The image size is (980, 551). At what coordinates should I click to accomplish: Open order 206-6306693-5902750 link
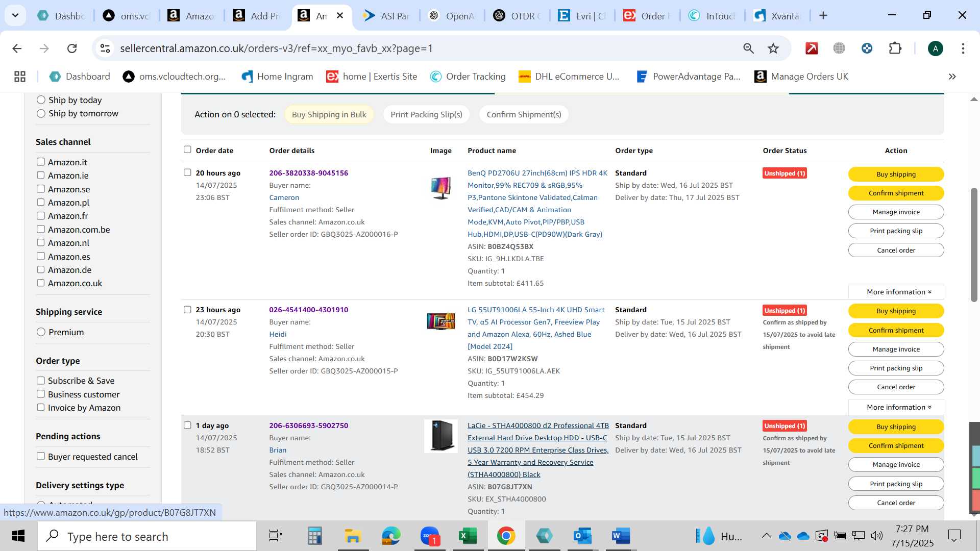point(308,425)
